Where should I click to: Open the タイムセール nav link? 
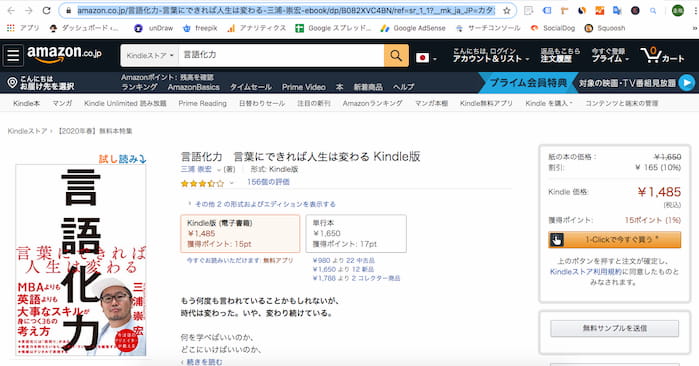(251, 87)
